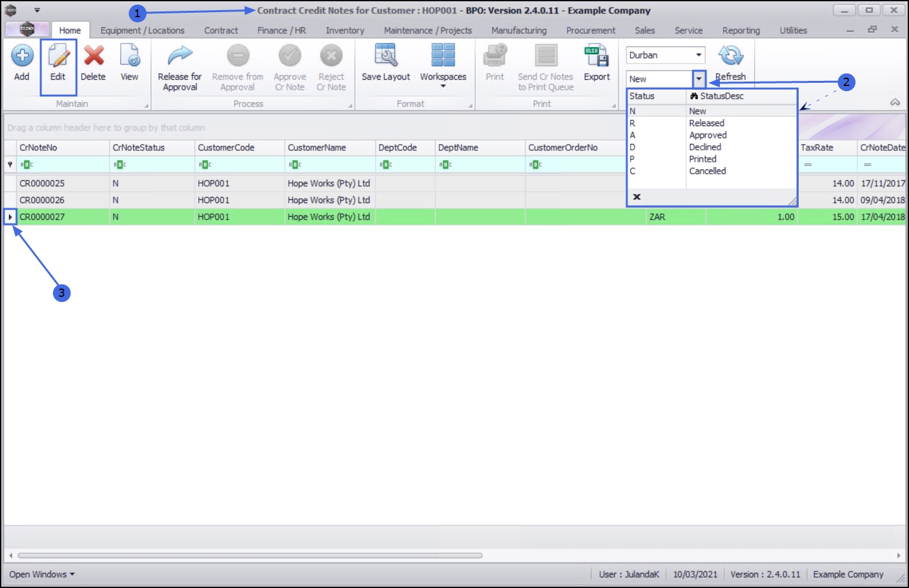This screenshot has height=588, width=909.
Task: Open the Equipment / Locations tab
Action: point(143,30)
